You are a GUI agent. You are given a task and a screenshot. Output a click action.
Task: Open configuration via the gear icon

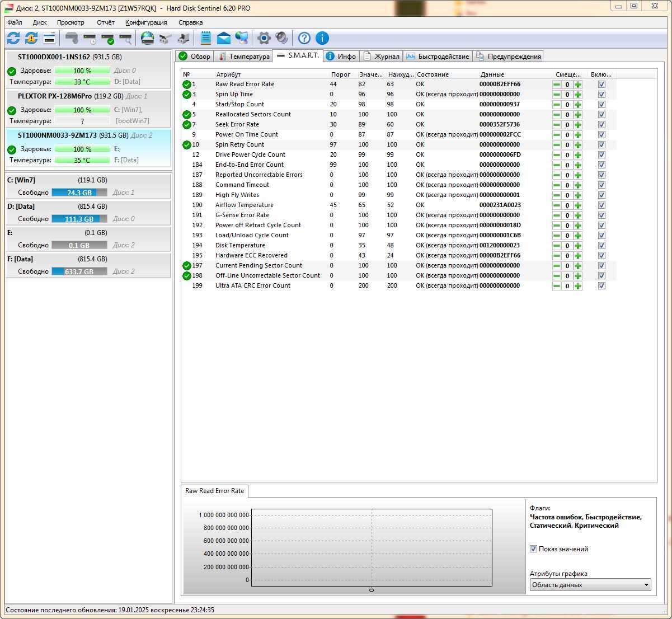click(x=264, y=38)
